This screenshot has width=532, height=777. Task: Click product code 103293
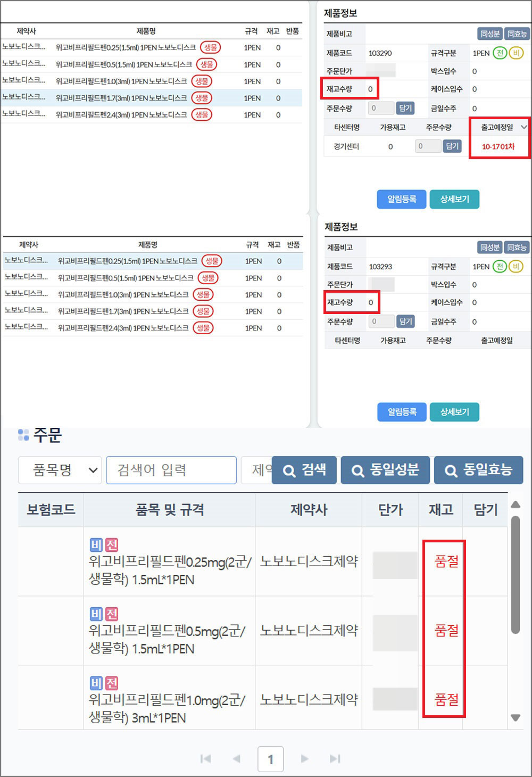[380, 267]
